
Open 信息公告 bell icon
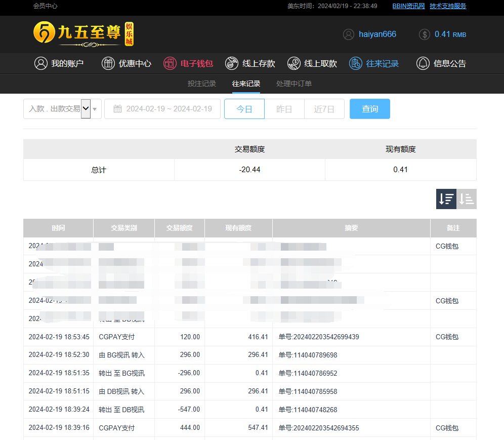[423, 63]
